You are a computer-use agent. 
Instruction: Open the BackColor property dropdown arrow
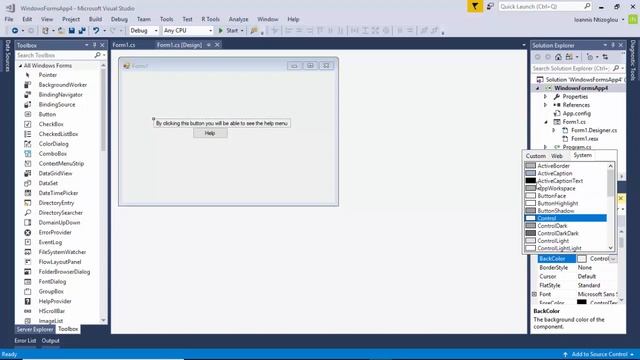pyautogui.click(x=613, y=259)
